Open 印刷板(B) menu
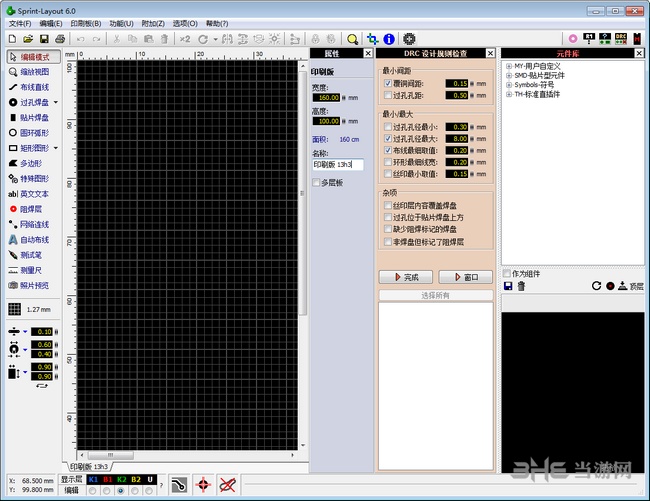 point(86,24)
